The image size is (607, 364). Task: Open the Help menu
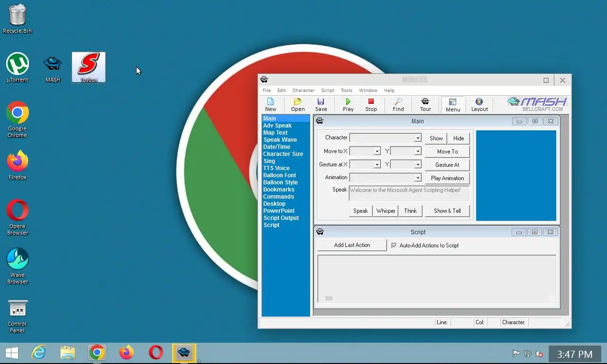(389, 90)
